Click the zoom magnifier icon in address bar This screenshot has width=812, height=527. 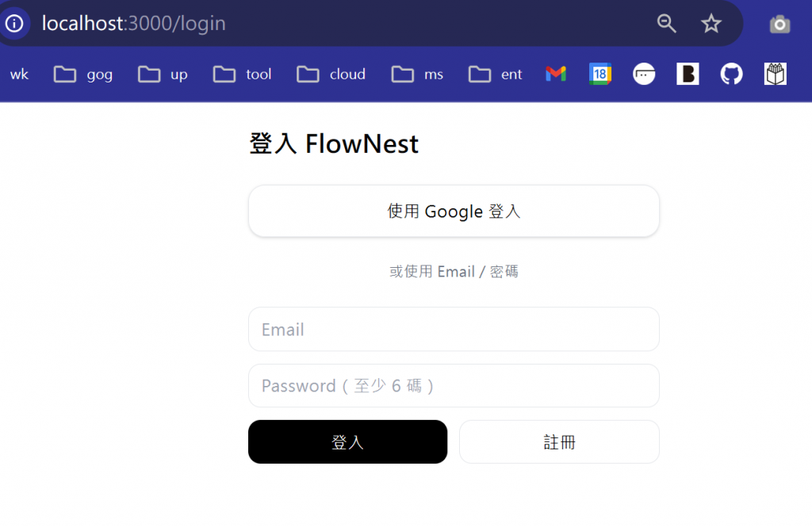pyautogui.click(x=666, y=23)
